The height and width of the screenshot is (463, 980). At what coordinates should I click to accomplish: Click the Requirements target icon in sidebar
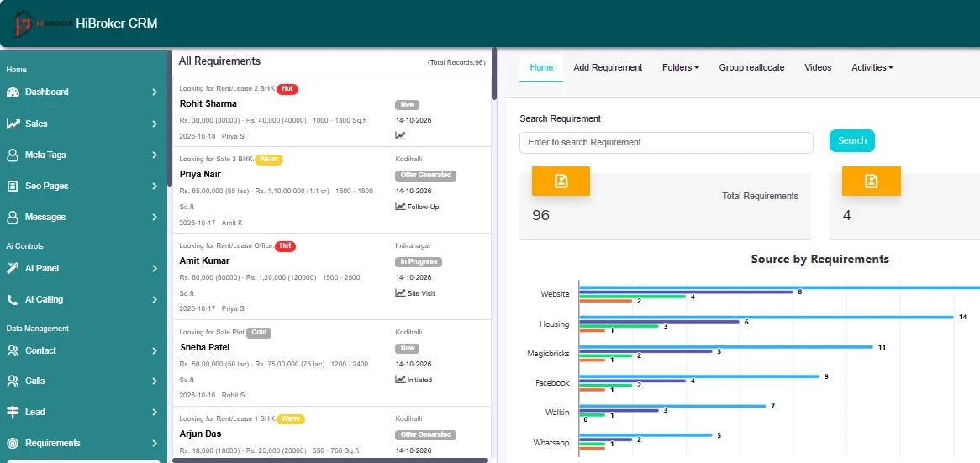(x=13, y=443)
